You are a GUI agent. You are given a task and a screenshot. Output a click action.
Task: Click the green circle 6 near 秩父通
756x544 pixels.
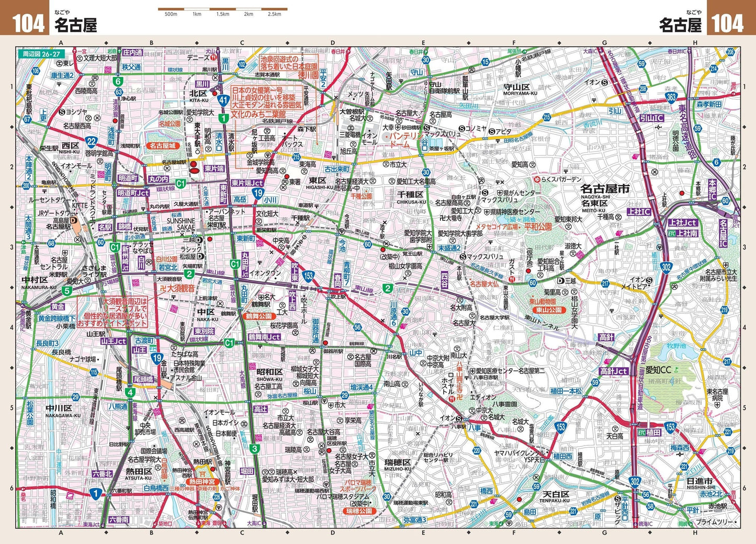click(118, 81)
